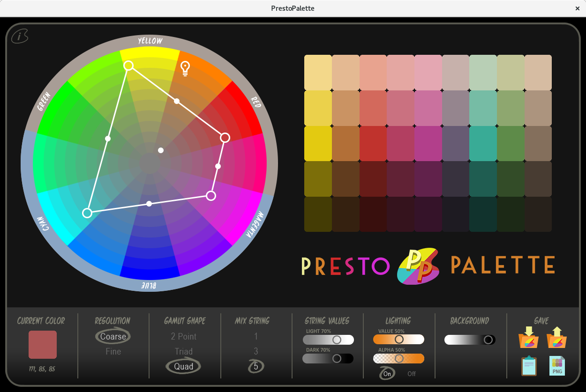Set mix string to 1

pyautogui.click(x=256, y=336)
